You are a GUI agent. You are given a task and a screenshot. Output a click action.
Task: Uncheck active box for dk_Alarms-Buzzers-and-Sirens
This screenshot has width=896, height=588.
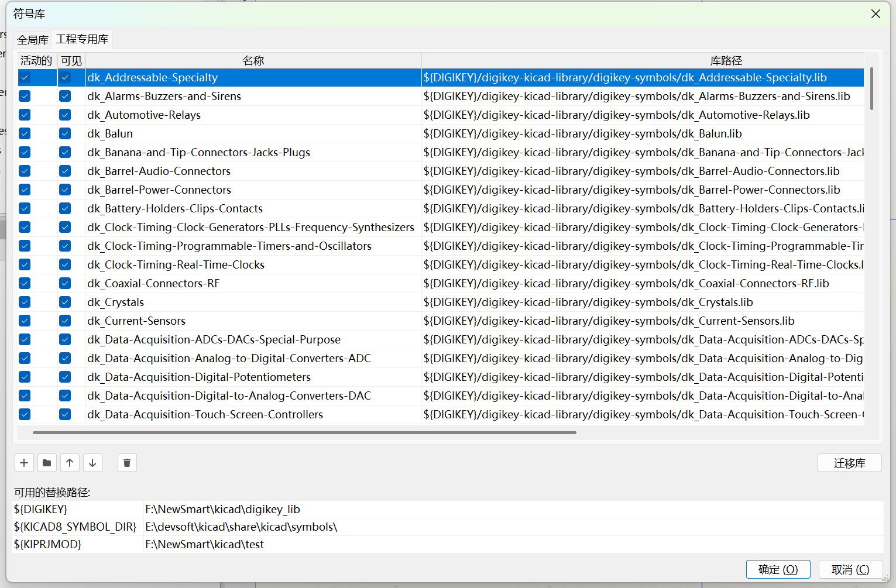click(x=25, y=96)
